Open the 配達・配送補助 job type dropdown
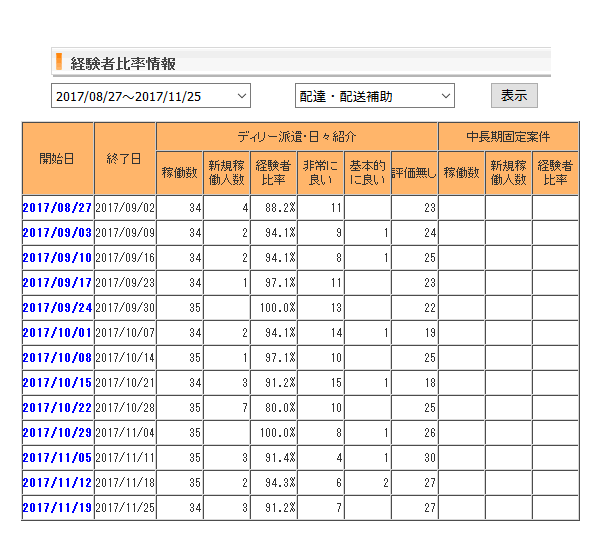 tap(374, 96)
